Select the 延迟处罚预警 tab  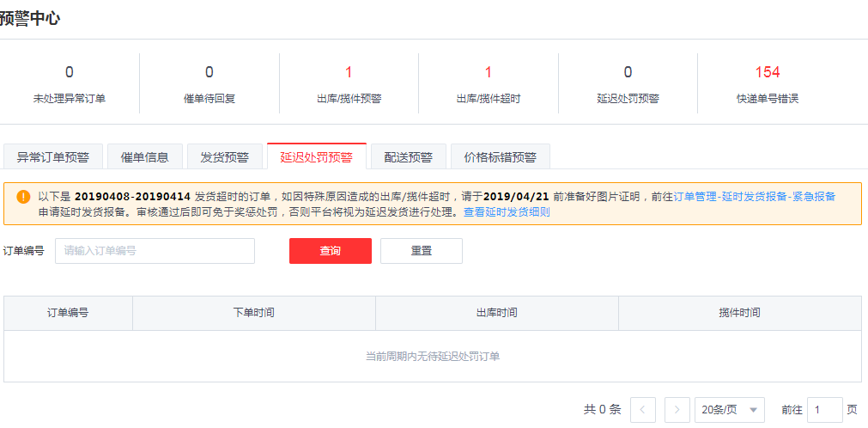(316, 157)
